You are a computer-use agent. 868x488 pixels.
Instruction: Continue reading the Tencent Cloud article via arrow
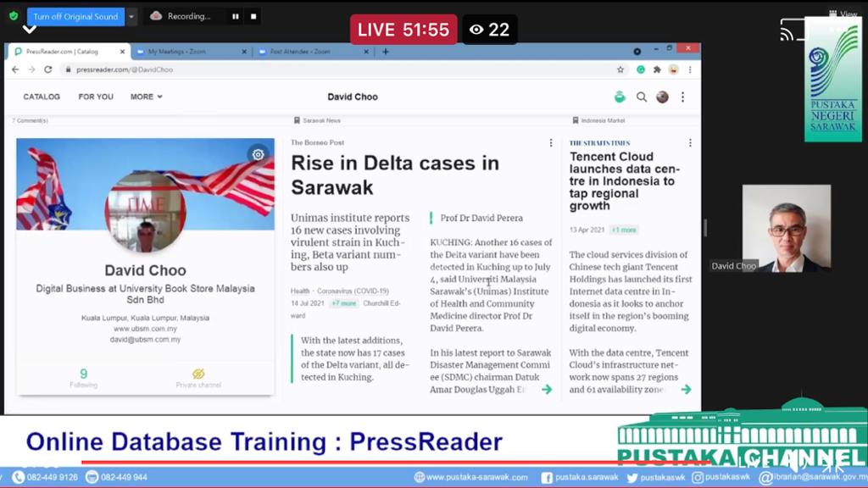(x=687, y=390)
